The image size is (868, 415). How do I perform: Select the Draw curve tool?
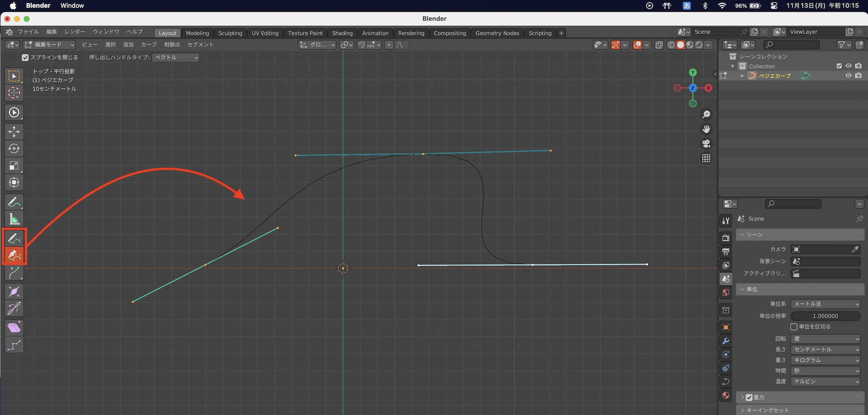(14, 238)
